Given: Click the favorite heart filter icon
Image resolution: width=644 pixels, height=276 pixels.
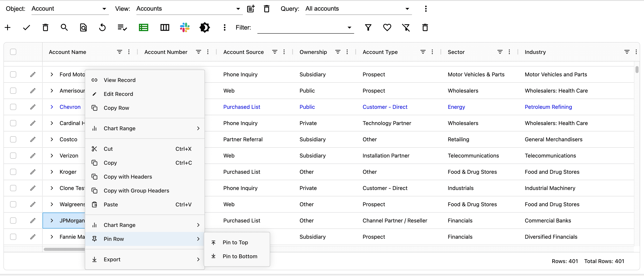Looking at the screenshot, I should (x=387, y=27).
